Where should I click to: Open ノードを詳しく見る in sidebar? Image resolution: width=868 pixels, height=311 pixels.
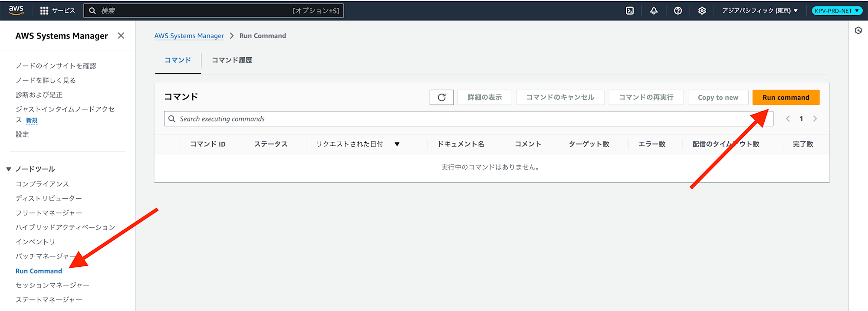(x=46, y=80)
